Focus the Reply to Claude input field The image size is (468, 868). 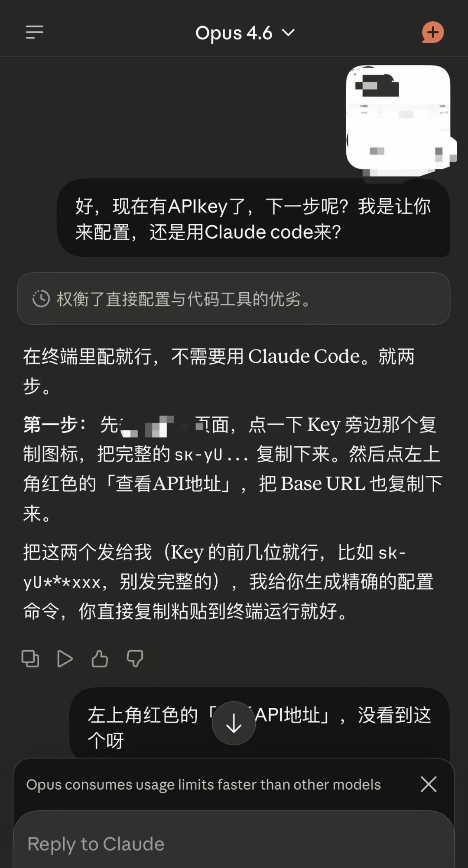(x=234, y=844)
